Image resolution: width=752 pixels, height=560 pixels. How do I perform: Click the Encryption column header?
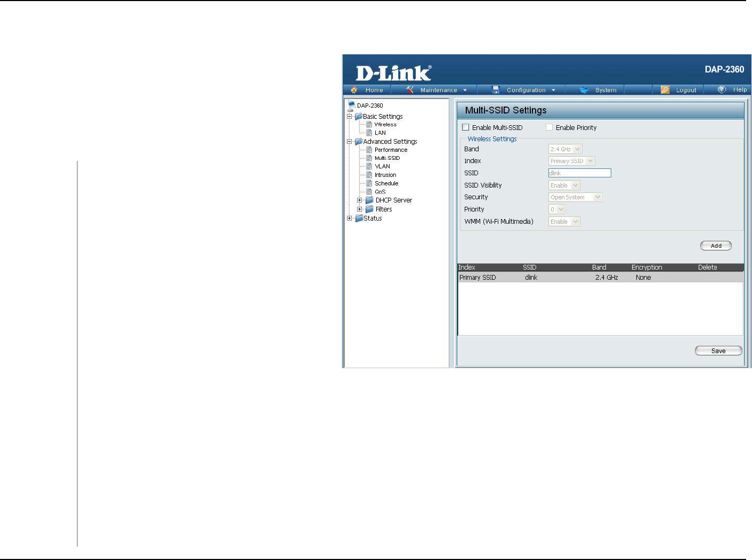point(647,267)
